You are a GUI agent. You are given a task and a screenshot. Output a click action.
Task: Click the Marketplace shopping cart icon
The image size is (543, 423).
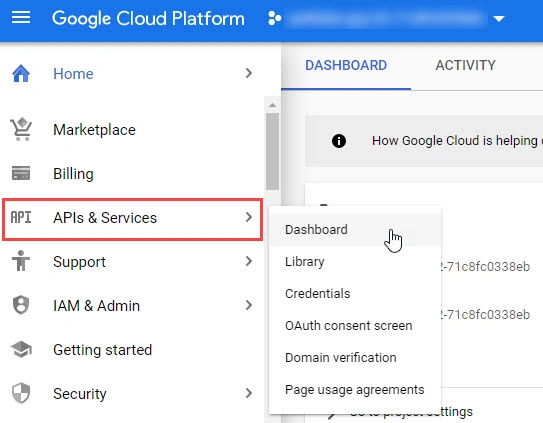[21, 129]
